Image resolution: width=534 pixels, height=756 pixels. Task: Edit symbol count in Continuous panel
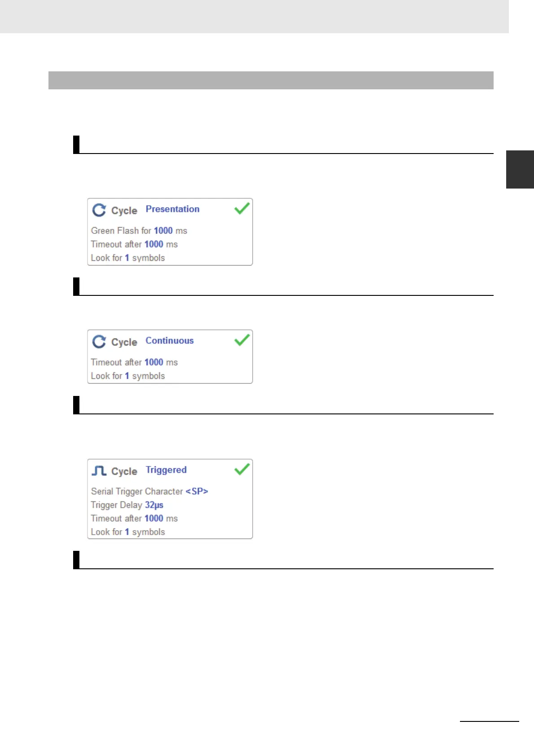click(127, 376)
